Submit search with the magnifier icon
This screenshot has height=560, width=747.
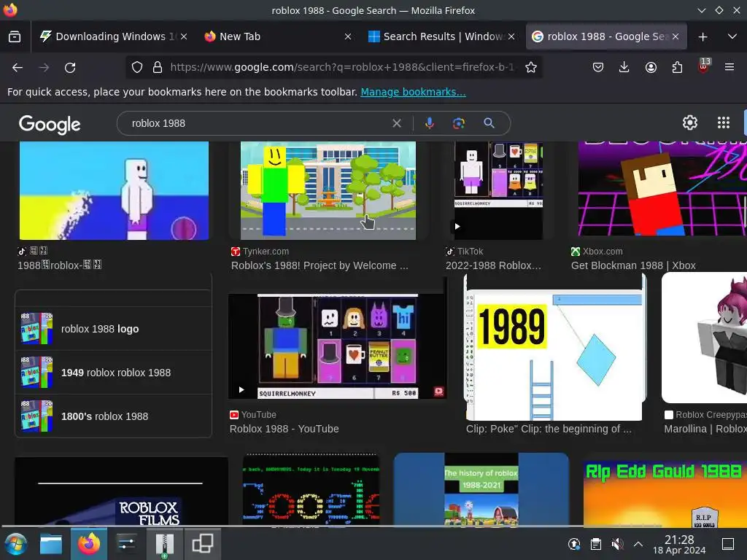(489, 123)
